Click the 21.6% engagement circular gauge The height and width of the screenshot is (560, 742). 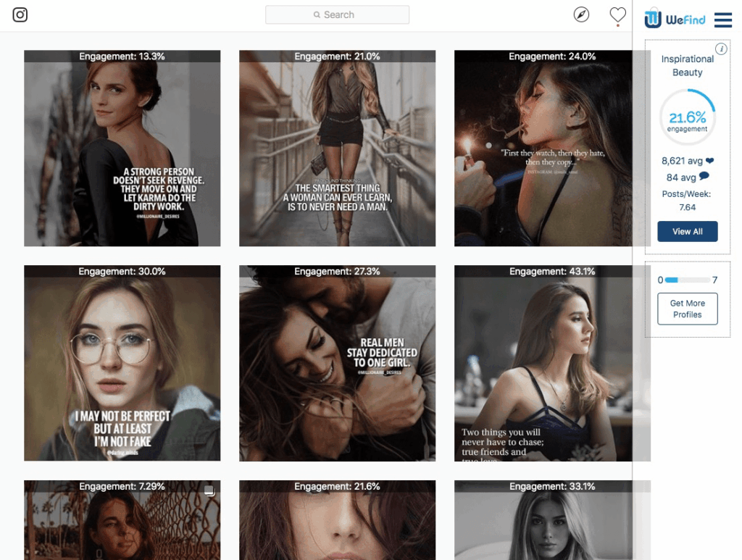(x=688, y=117)
